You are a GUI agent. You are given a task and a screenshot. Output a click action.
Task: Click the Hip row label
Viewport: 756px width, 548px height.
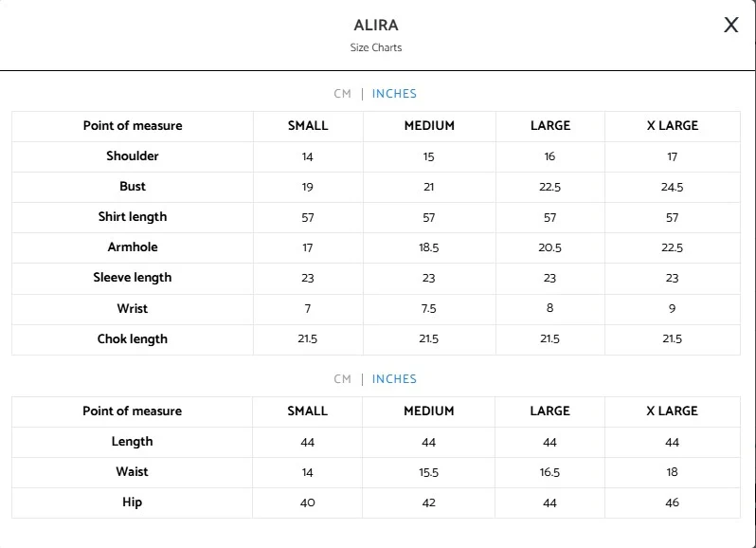(x=133, y=502)
